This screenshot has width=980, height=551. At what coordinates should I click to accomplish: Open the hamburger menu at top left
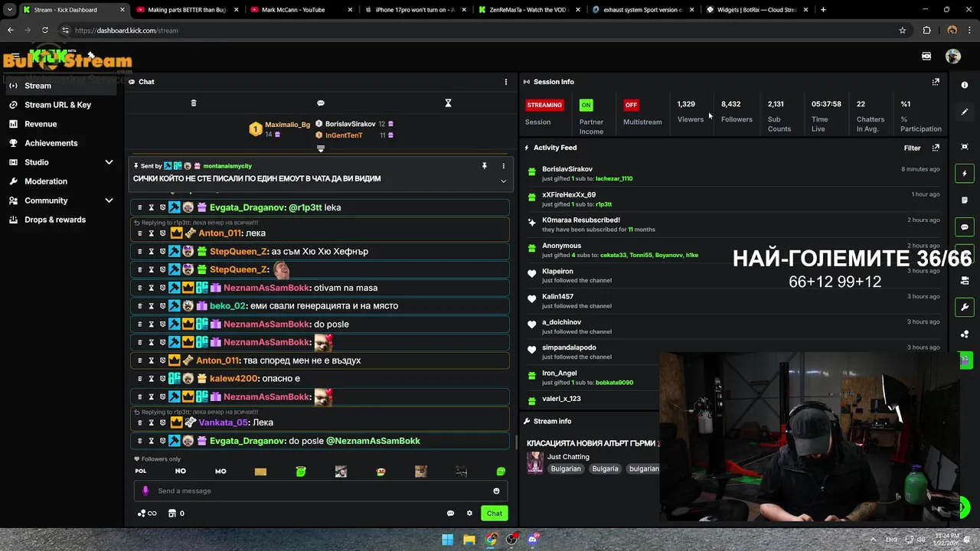15,57
